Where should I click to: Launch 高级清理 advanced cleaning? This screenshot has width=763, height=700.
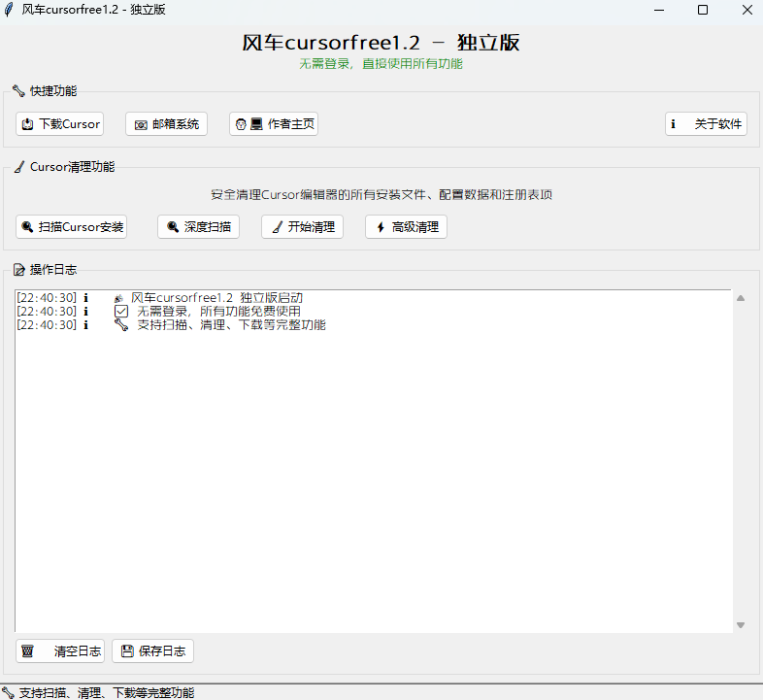click(x=407, y=227)
